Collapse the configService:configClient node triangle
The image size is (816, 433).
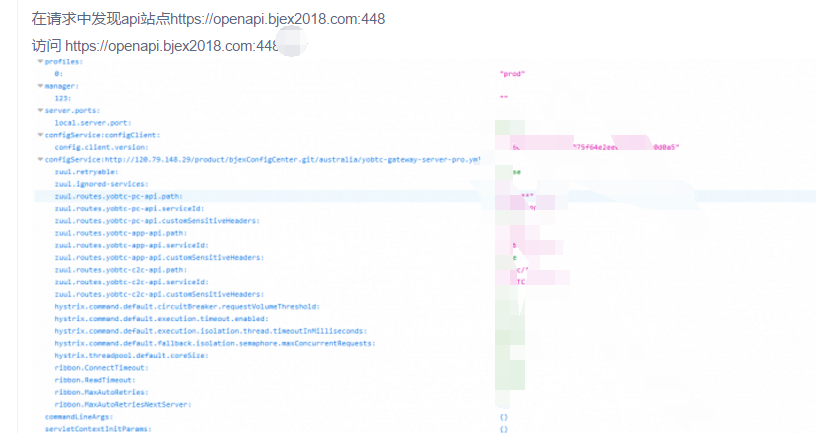[x=40, y=135]
